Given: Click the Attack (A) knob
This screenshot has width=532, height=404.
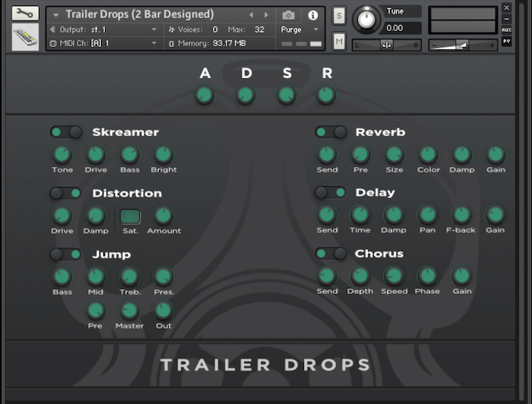Looking at the screenshot, I should 204,95.
